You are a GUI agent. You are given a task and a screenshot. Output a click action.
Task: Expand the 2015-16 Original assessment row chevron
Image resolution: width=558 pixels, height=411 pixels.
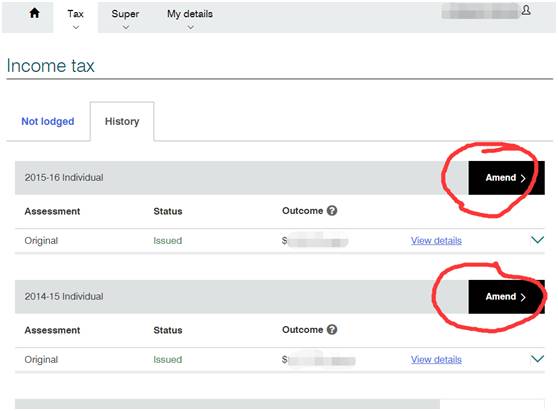pyautogui.click(x=537, y=240)
